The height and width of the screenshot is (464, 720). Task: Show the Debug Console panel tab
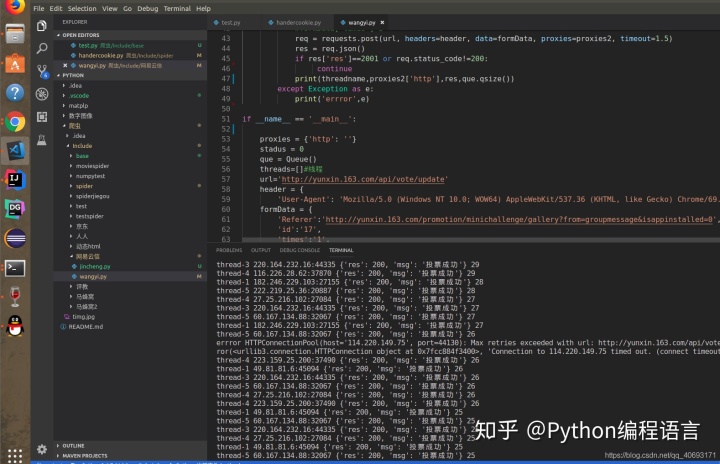[x=299, y=250]
